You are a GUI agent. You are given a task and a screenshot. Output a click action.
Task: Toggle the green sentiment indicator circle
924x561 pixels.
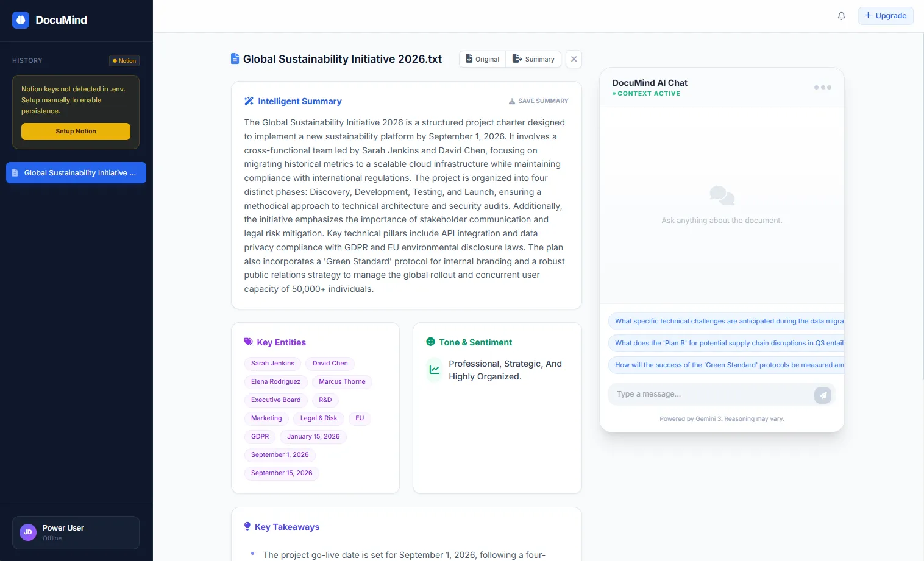pos(430,342)
